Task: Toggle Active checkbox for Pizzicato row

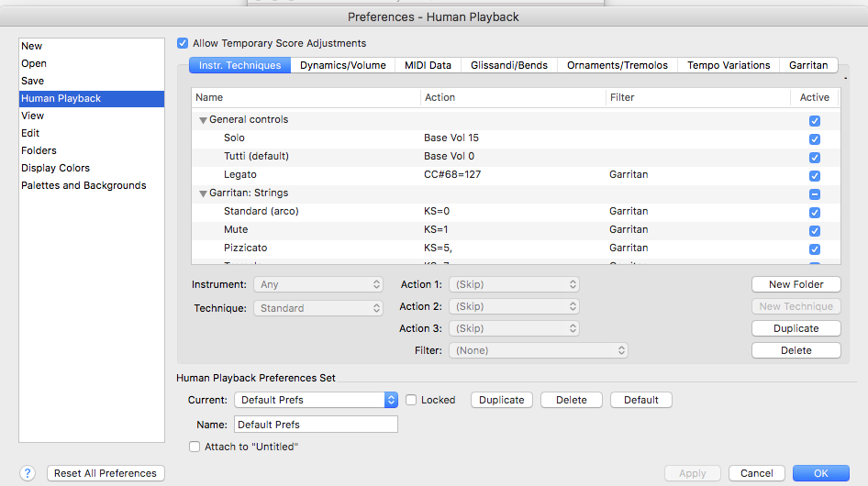Action: click(814, 249)
